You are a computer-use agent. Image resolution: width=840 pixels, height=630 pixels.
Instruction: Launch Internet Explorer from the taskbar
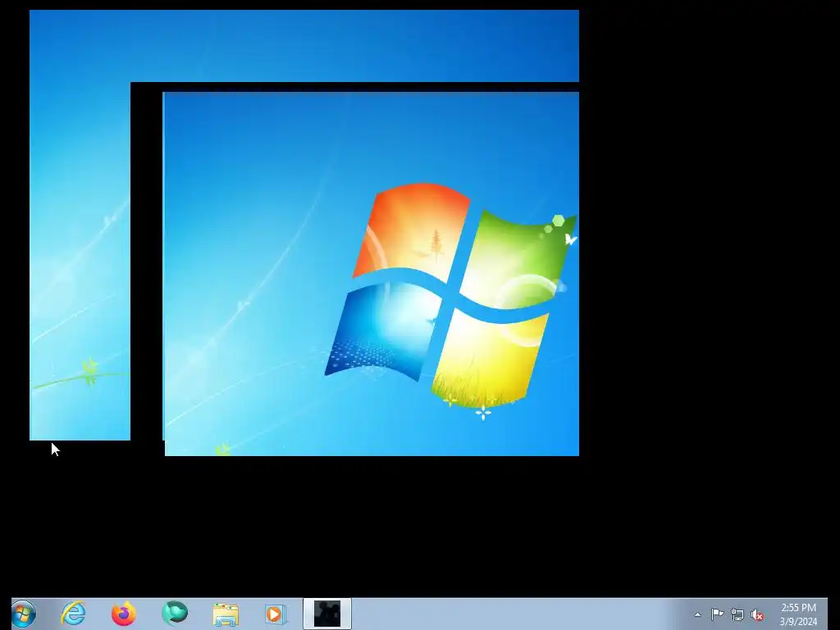[x=73, y=614]
